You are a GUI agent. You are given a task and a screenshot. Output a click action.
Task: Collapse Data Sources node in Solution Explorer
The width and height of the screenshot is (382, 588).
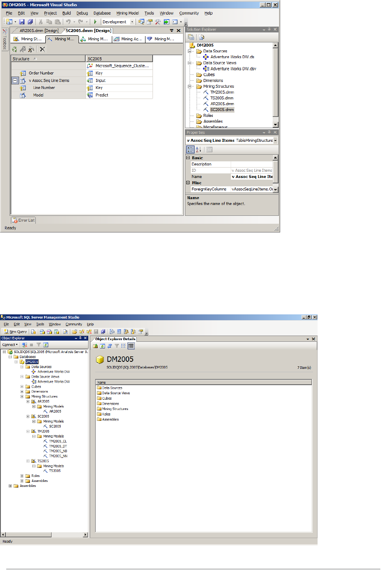click(190, 51)
